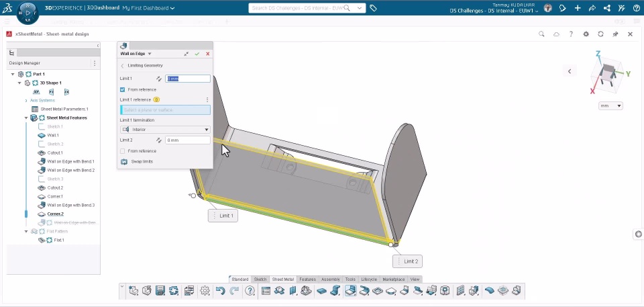The height and width of the screenshot is (307, 644).
Task: Check Limit 2 From reference checkbox
Action: pos(122,151)
